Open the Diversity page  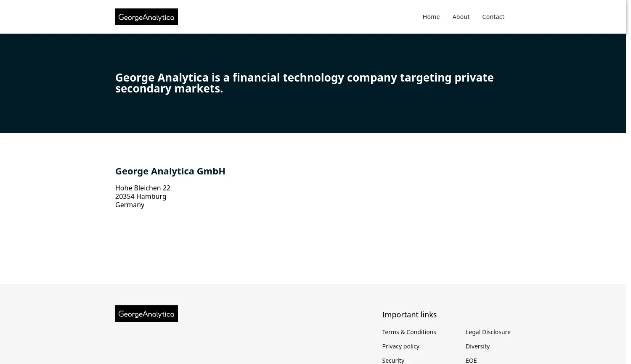(x=477, y=346)
